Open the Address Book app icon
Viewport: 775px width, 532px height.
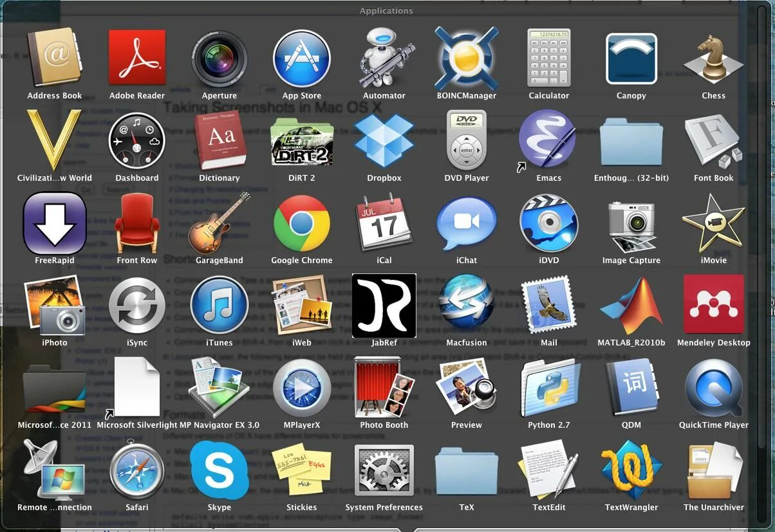point(55,57)
